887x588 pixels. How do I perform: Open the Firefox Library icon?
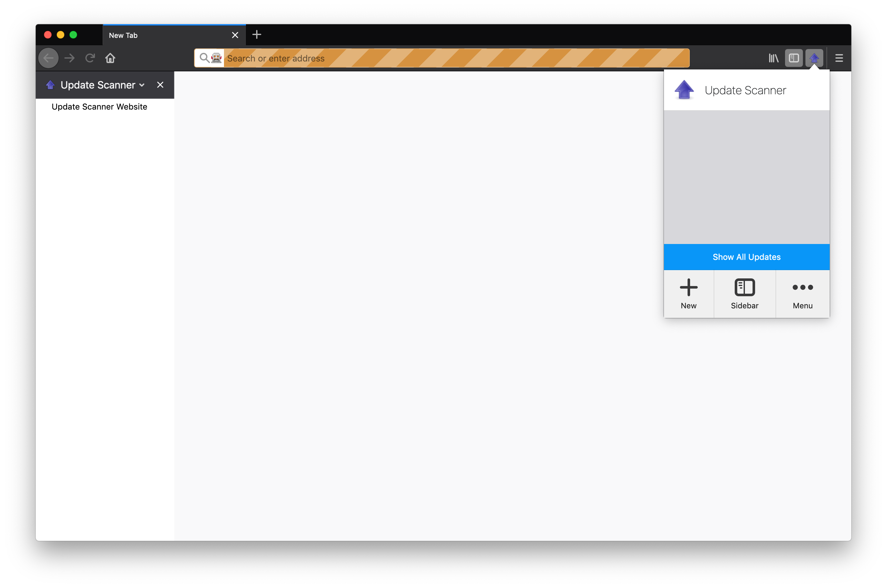(x=773, y=58)
